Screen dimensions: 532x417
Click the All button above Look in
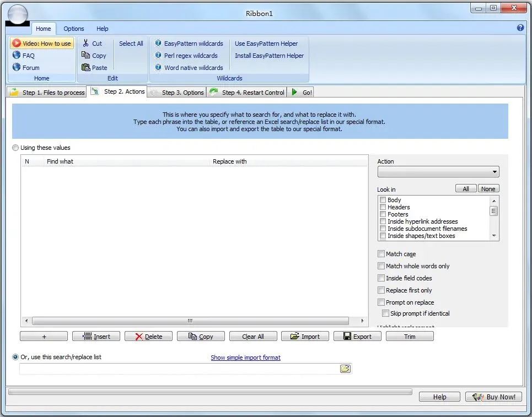pos(466,189)
